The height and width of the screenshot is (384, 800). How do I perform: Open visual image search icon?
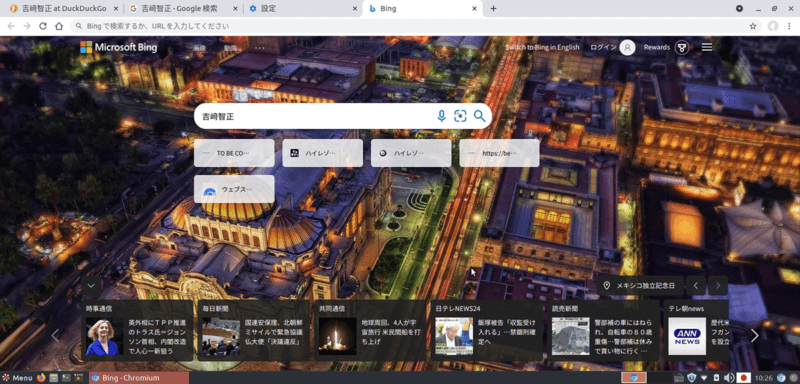tap(460, 116)
